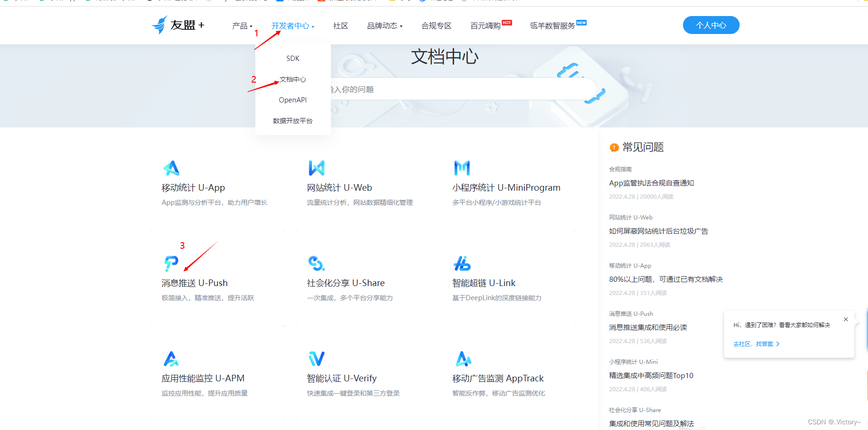Open the 社会化分享 U-Share title link

[346, 283]
